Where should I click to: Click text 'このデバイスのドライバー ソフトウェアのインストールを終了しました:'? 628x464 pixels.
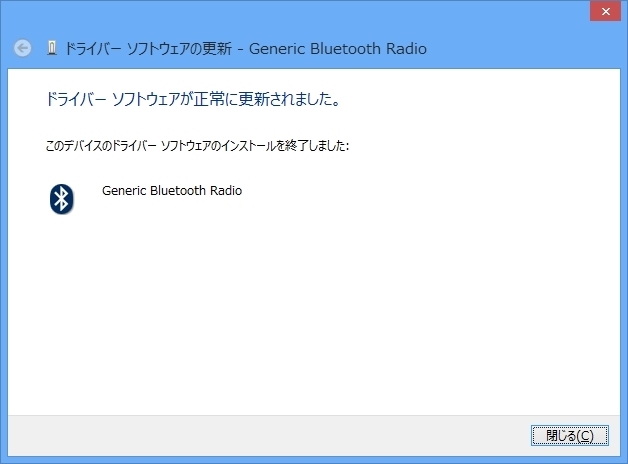tap(197, 146)
